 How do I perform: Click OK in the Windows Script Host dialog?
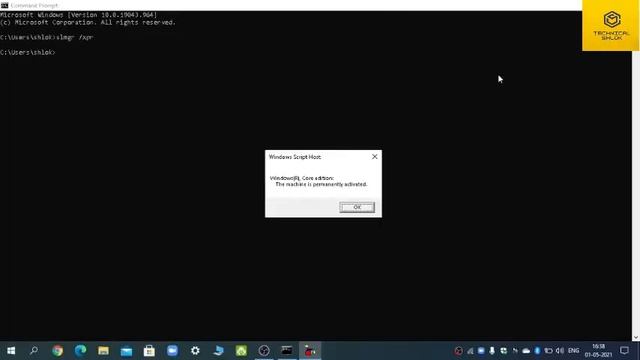(357, 207)
